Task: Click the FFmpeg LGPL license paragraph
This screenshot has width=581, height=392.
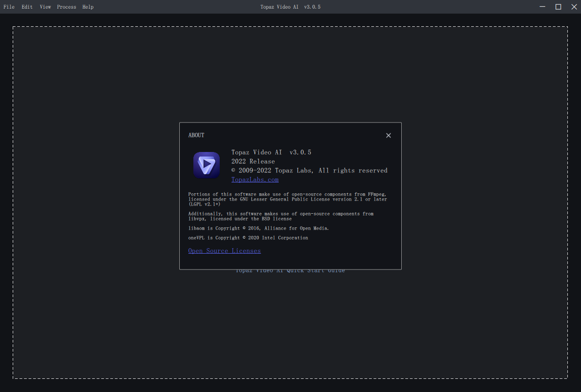Action: [288, 199]
